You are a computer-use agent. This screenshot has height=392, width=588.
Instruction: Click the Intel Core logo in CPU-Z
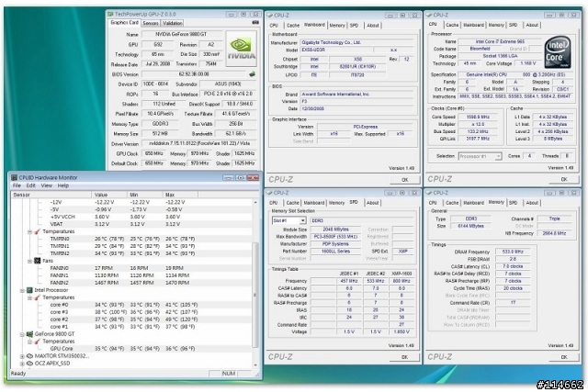point(558,52)
